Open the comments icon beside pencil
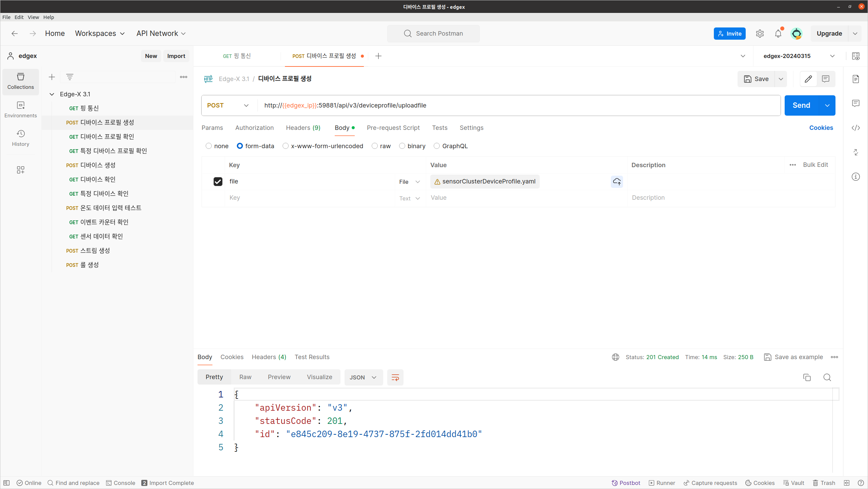This screenshot has width=868, height=489. [826, 79]
